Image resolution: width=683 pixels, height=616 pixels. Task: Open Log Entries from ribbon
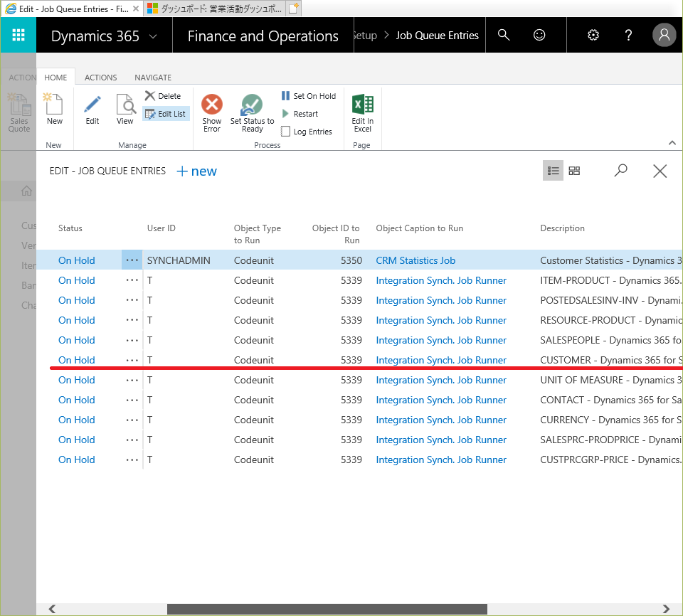307,132
